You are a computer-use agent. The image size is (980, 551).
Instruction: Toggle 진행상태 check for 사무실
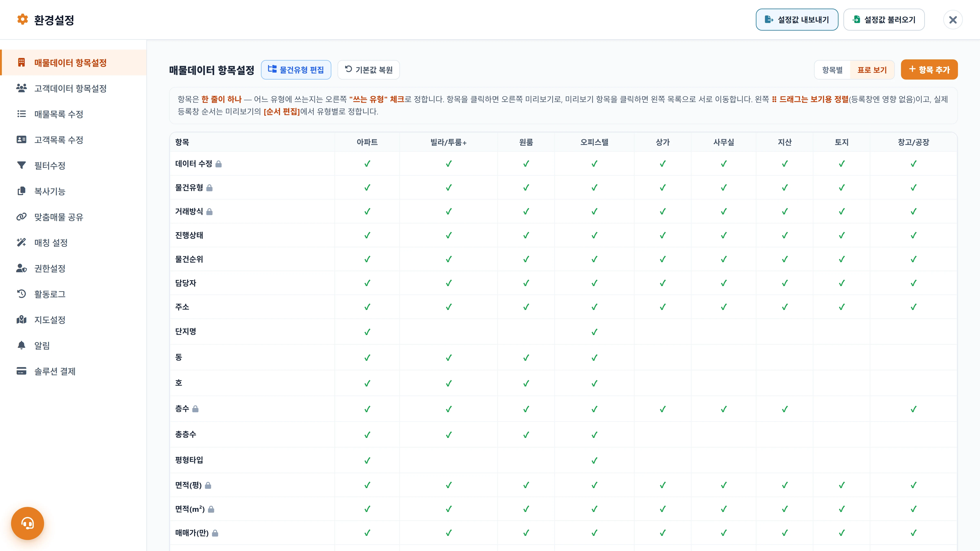(724, 235)
